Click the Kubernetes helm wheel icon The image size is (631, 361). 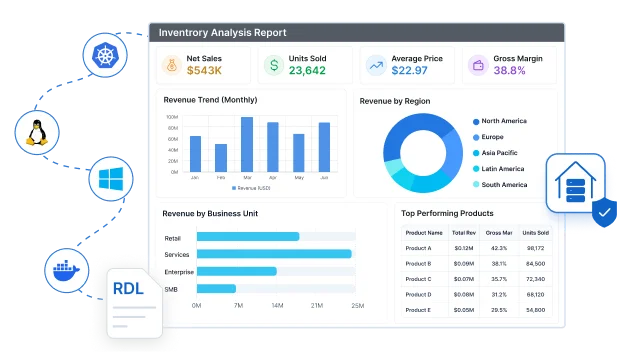click(105, 56)
